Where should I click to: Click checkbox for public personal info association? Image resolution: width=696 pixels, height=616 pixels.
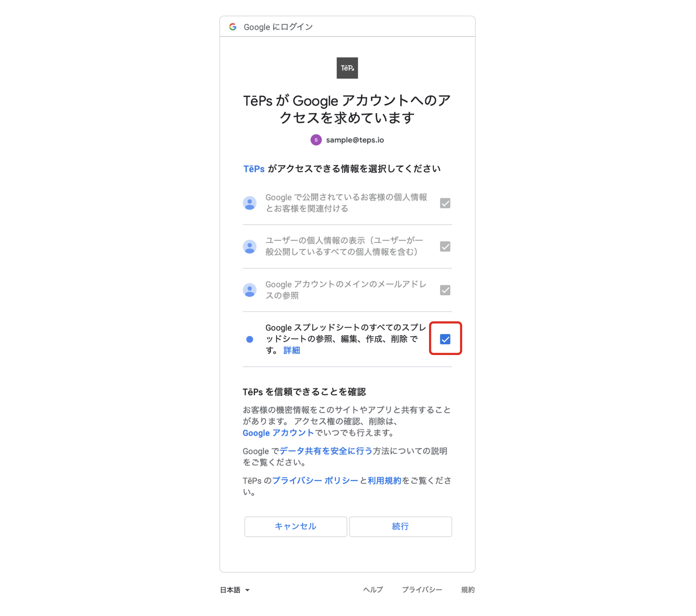[x=445, y=203]
